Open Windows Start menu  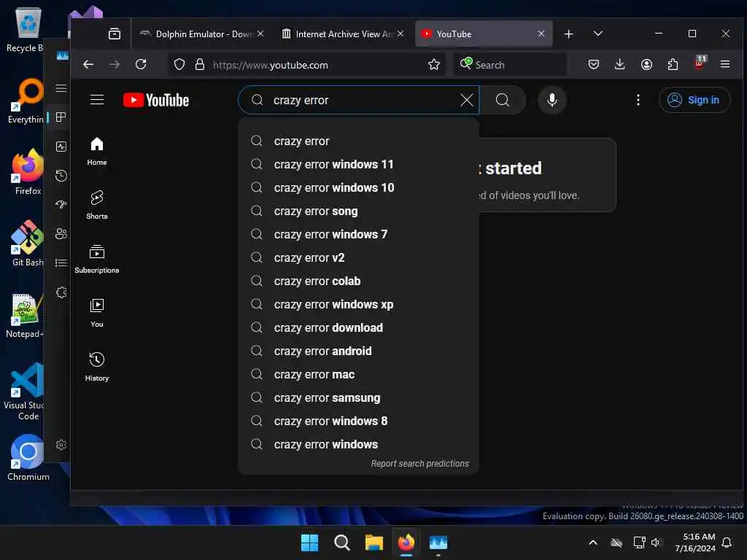coord(309,542)
